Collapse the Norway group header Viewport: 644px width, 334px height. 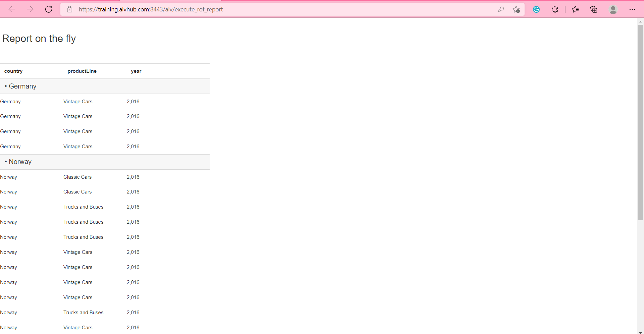[105, 162]
